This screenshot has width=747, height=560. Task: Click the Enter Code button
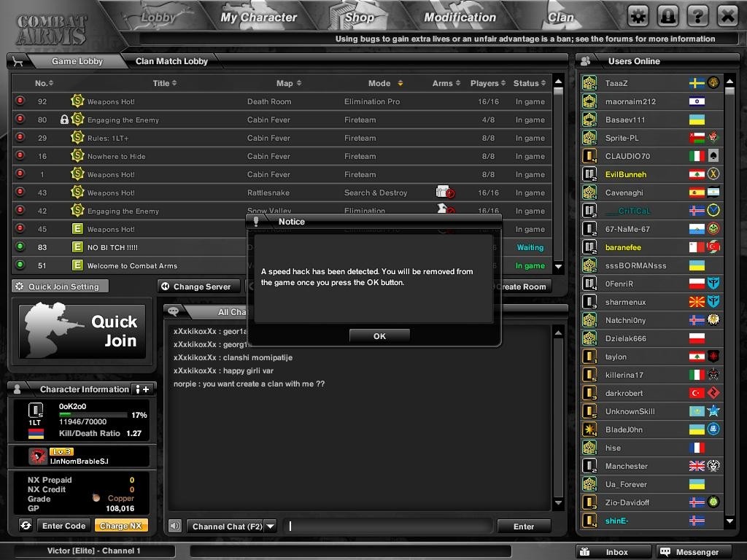64,525
